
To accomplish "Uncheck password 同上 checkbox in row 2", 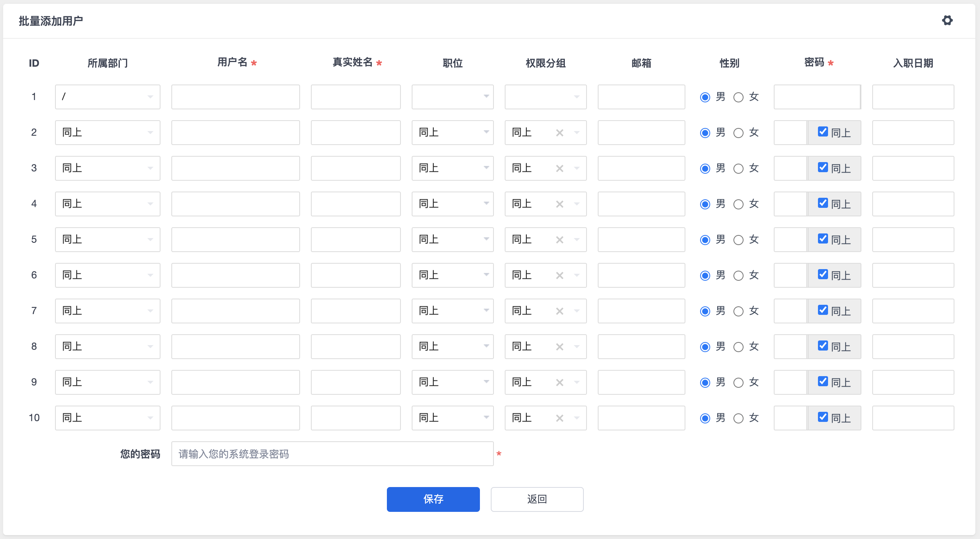I will tap(823, 132).
